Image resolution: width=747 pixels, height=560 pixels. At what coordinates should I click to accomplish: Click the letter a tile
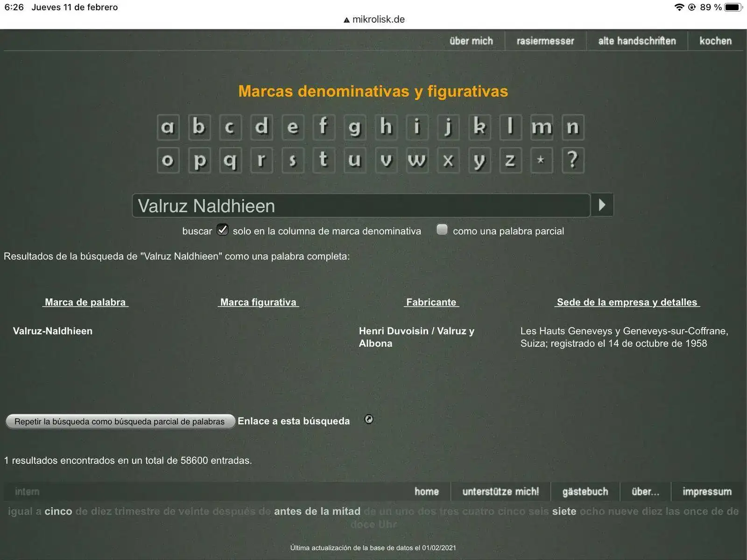click(x=168, y=127)
